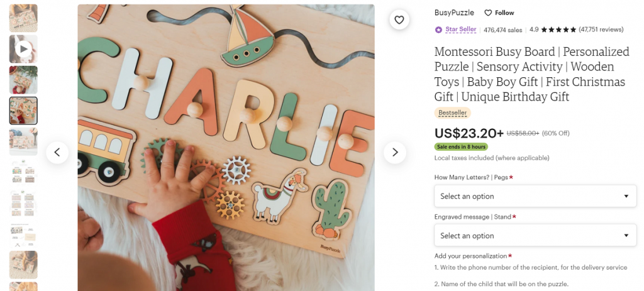Click the Star Seller badge icon
The image size is (644, 291).
tap(438, 30)
